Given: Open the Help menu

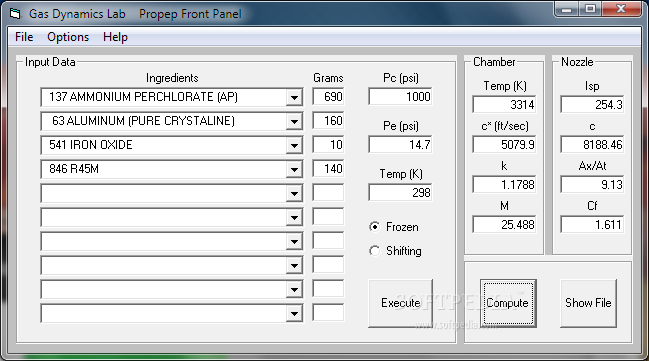Looking at the screenshot, I should pos(115,37).
